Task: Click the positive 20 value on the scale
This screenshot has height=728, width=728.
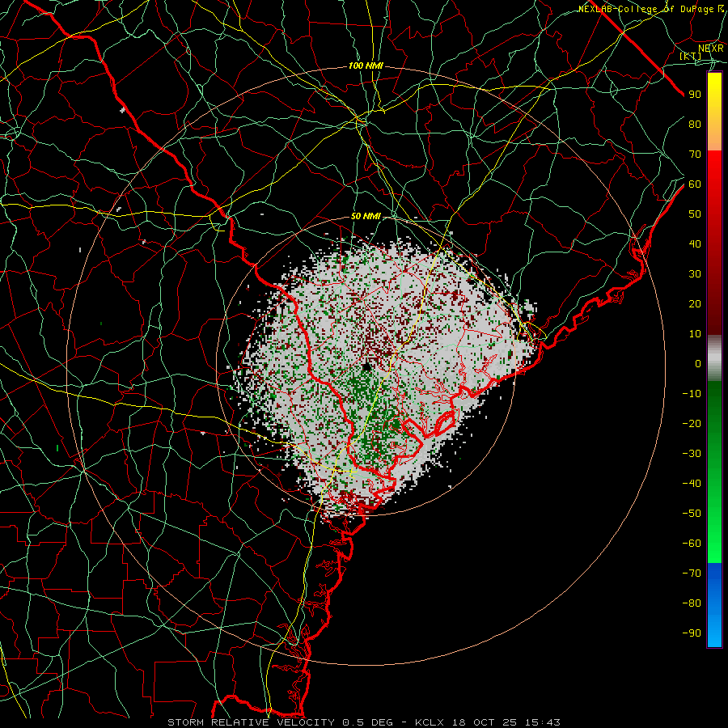Action: coord(695,303)
